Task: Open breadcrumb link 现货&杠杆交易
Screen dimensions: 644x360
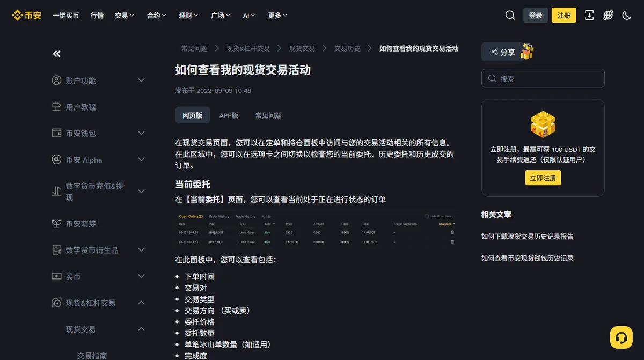Action: (248, 48)
